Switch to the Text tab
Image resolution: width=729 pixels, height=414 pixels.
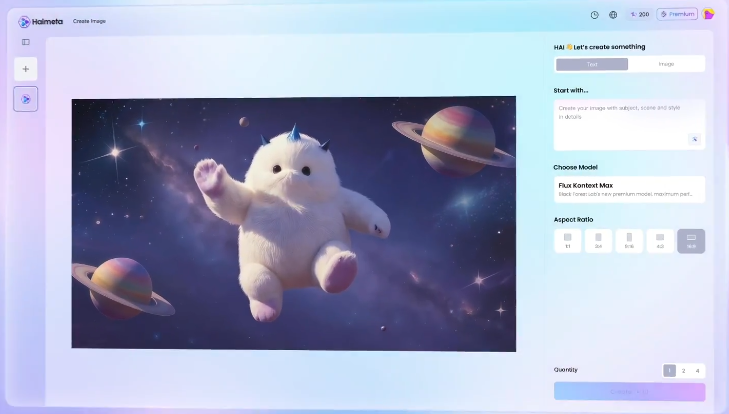click(592, 64)
